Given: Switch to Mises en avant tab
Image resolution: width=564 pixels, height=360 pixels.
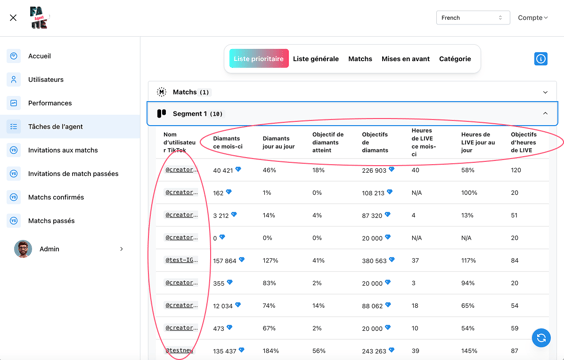Looking at the screenshot, I should point(405,59).
